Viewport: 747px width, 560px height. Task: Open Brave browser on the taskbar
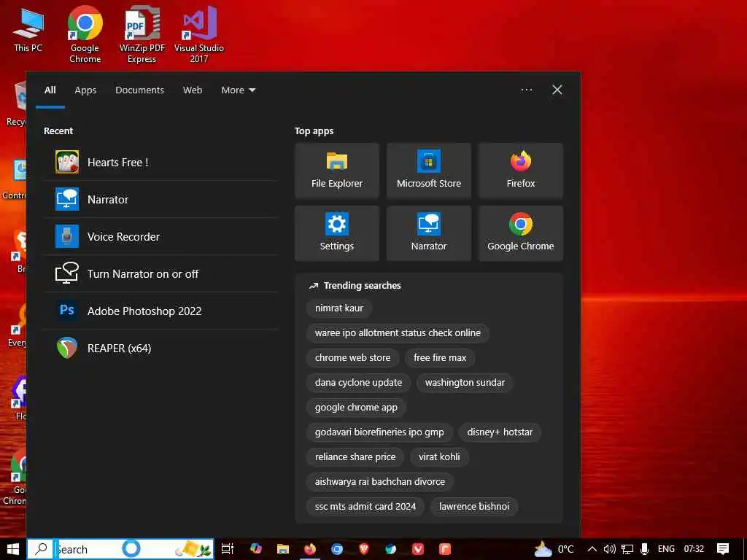click(x=364, y=549)
